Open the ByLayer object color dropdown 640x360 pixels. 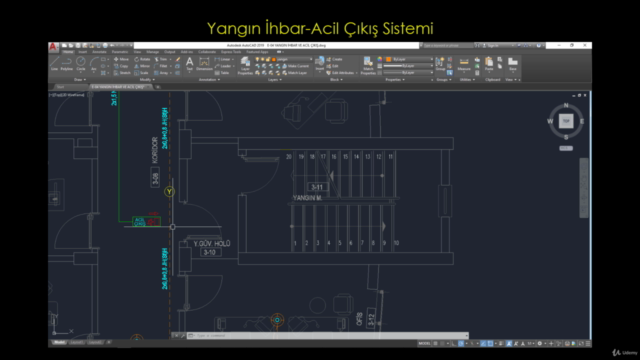409,59
